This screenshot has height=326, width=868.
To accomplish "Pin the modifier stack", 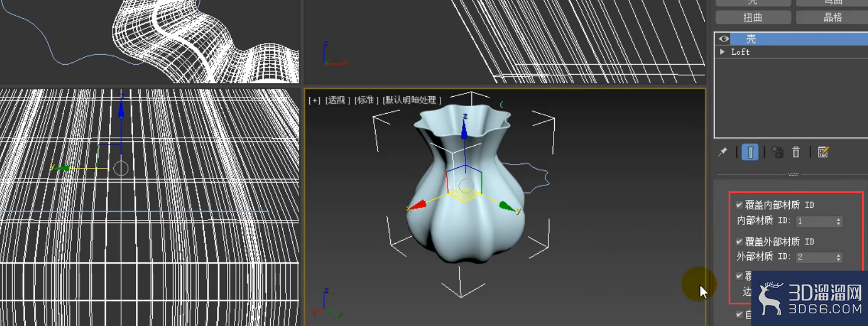I will coord(723,152).
